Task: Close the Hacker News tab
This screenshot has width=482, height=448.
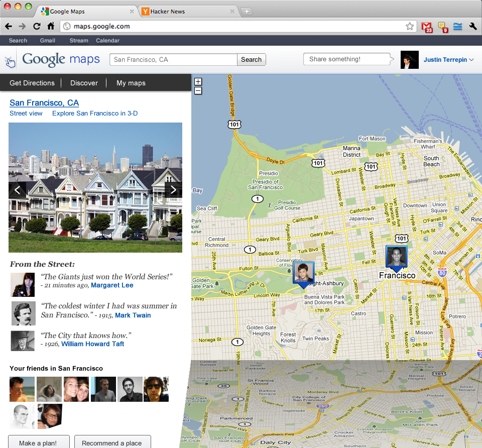Action: coord(232,12)
